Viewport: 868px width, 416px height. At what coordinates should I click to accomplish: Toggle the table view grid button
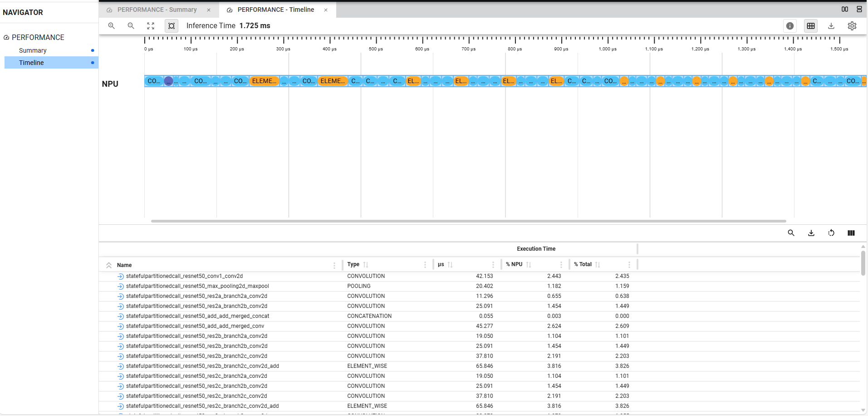coord(810,26)
